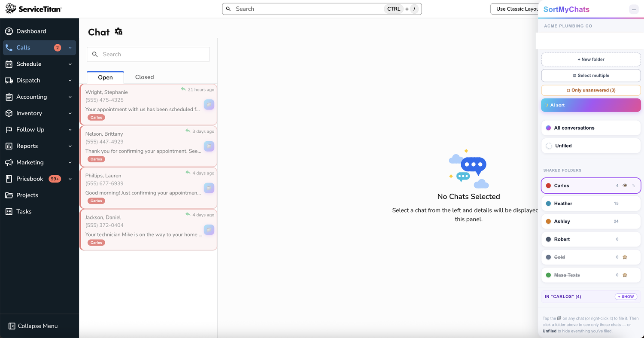This screenshot has width=644, height=338.
Task: Click the ServiceTitan logo
Action: point(33,9)
